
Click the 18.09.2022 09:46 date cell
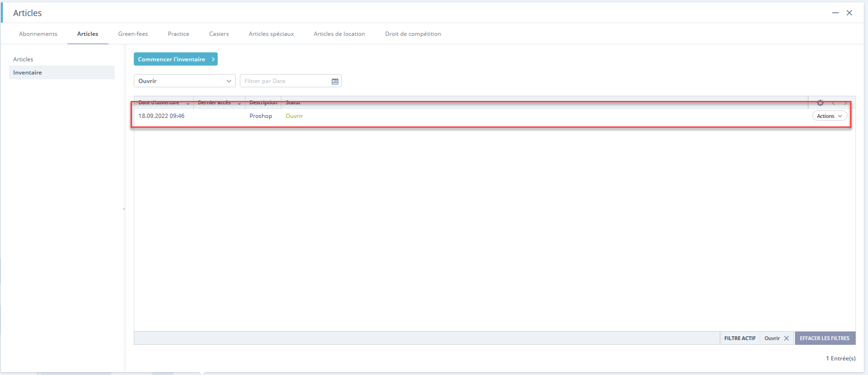[162, 116]
